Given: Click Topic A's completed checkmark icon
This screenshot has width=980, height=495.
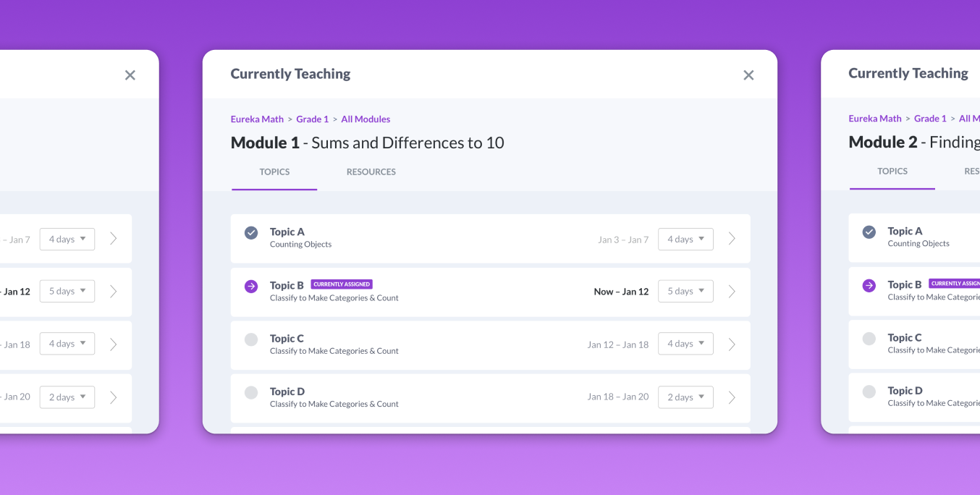Looking at the screenshot, I should [250, 233].
